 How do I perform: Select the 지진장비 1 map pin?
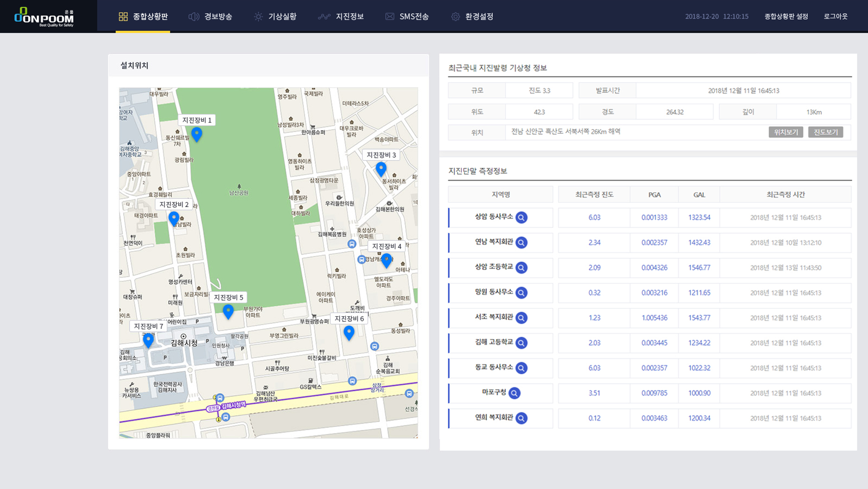coord(197,134)
